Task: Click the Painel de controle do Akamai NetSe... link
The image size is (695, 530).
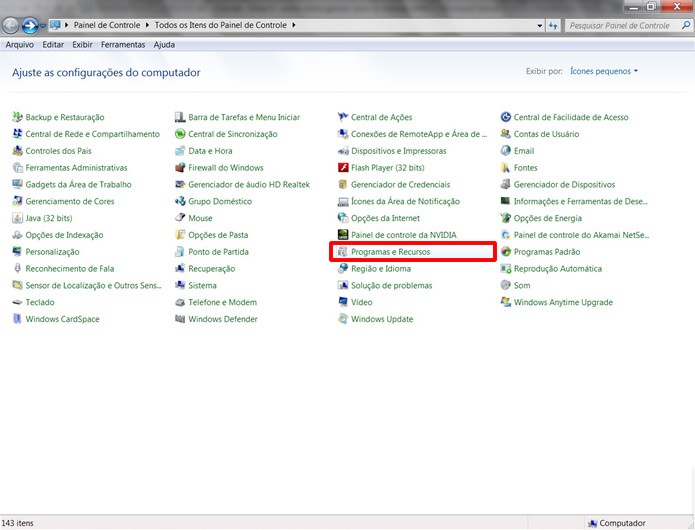Action: 581,235
